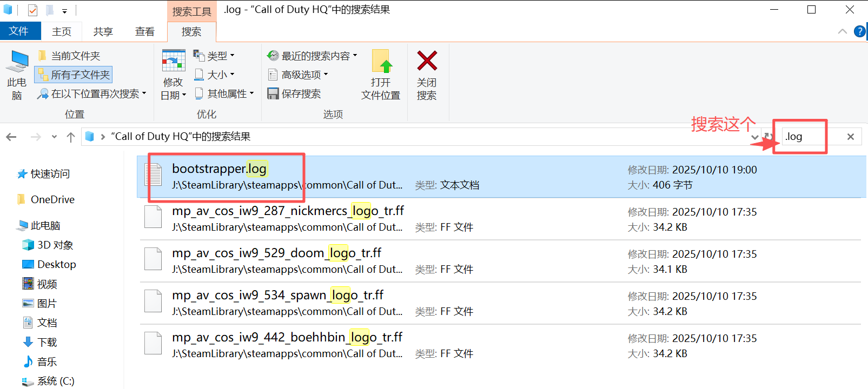Open Date modified filter
The height and width of the screenshot is (389, 868).
click(x=173, y=75)
